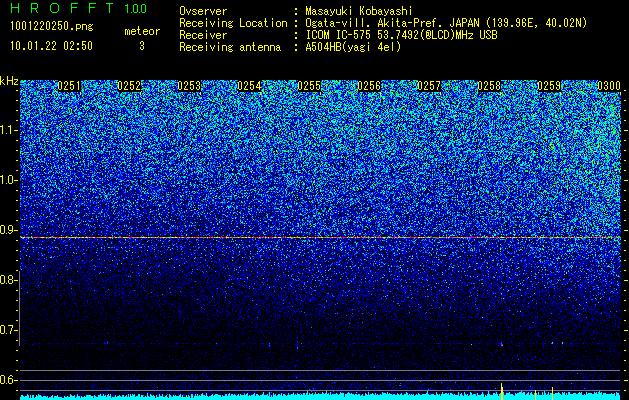
Task: Click the gray vertical range bar beside 0.8
Action: 20,308
